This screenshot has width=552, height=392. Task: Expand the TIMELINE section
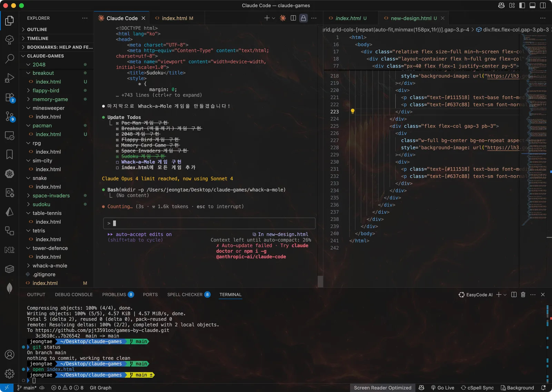(56, 38)
